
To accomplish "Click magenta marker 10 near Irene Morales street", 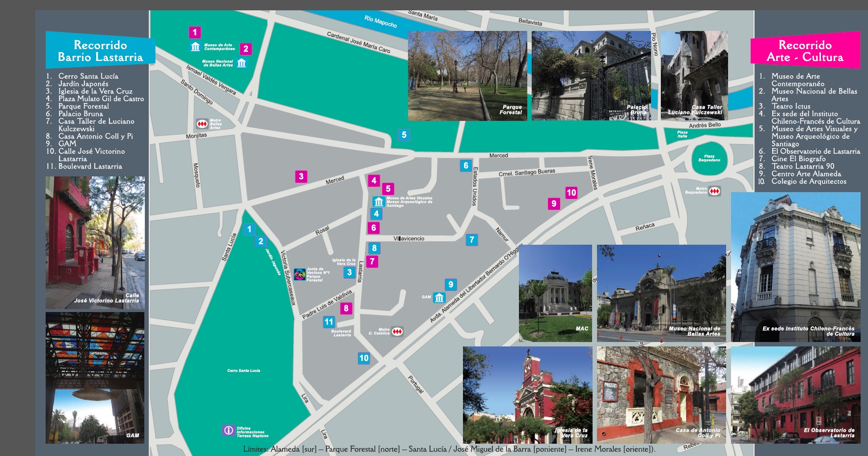I will [x=571, y=193].
